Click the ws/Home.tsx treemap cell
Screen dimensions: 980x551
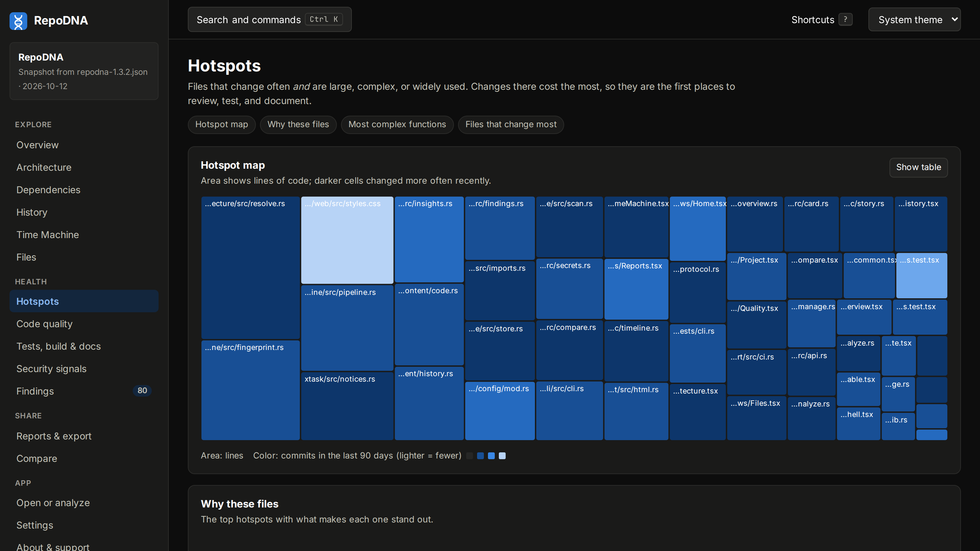coord(698,229)
